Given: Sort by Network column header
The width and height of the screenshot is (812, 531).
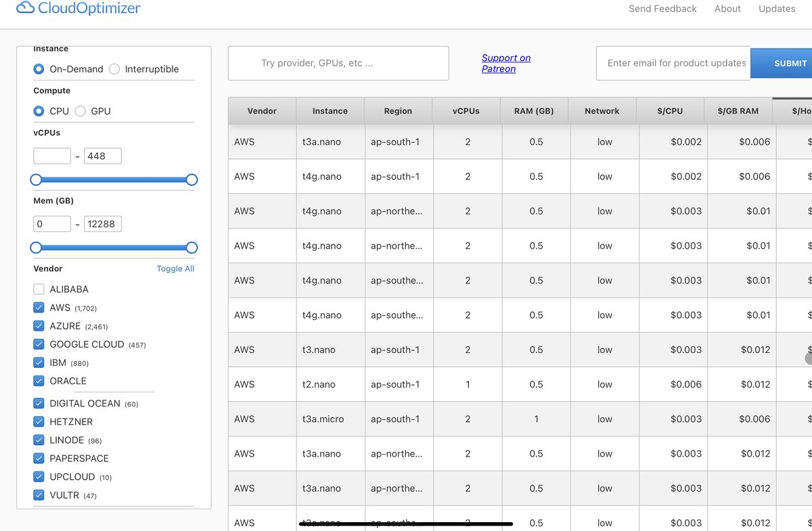Looking at the screenshot, I should click(602, 111).
